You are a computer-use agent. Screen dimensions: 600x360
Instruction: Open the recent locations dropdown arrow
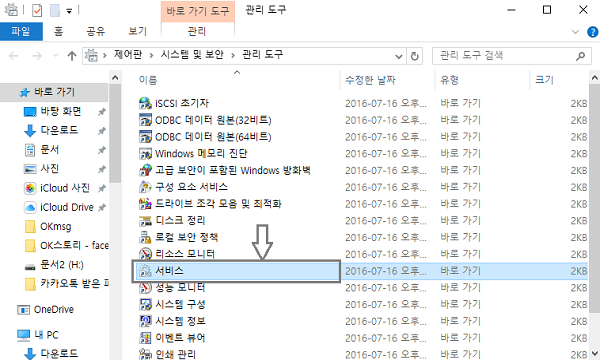[56, 56]
